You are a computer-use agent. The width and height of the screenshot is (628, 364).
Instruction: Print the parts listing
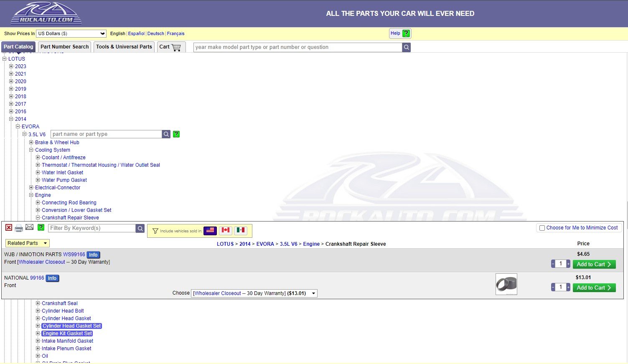pos(19,228)
